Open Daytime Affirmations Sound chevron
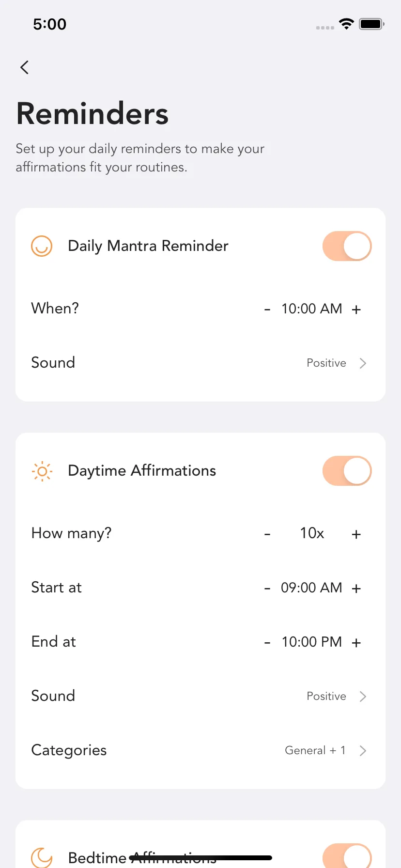 click(x=363, y=697)
